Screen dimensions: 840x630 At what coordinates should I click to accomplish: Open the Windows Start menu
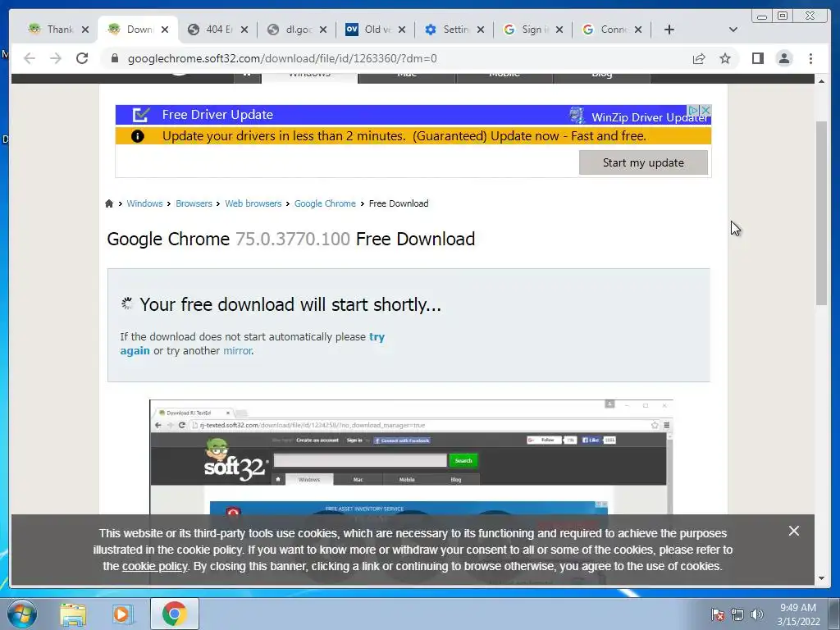21,614
